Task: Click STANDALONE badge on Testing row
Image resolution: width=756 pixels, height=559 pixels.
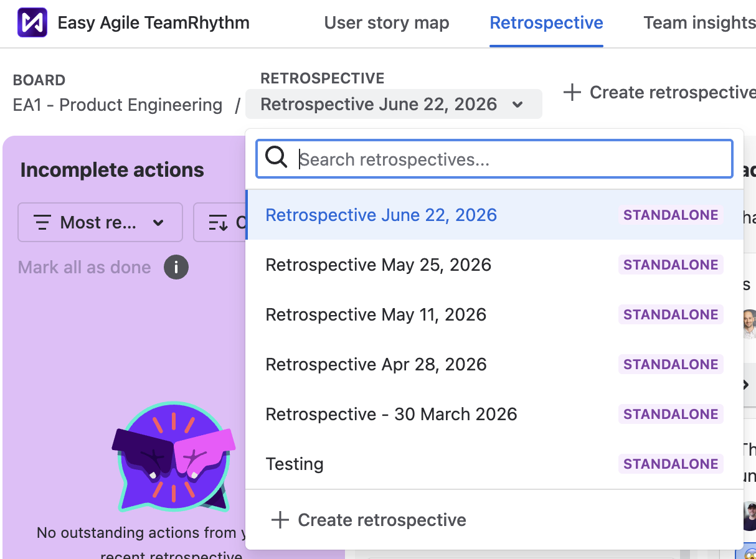Action: [671, 464]
